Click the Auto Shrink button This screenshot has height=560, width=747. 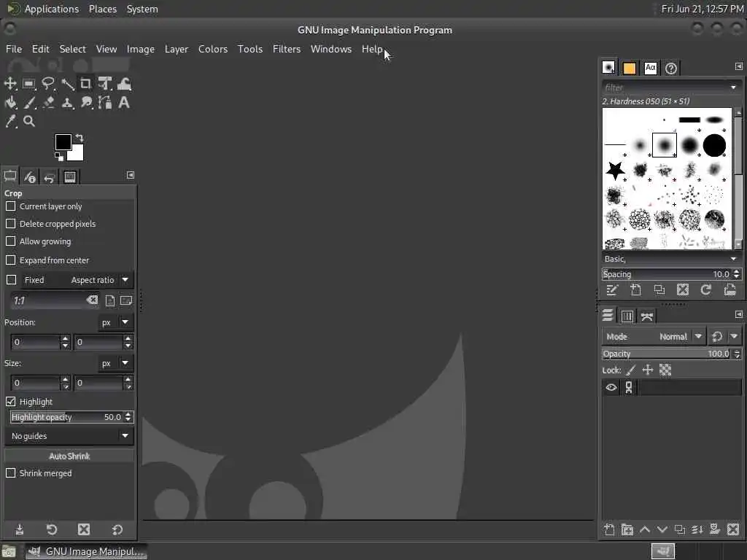click(x=69, y=456)
